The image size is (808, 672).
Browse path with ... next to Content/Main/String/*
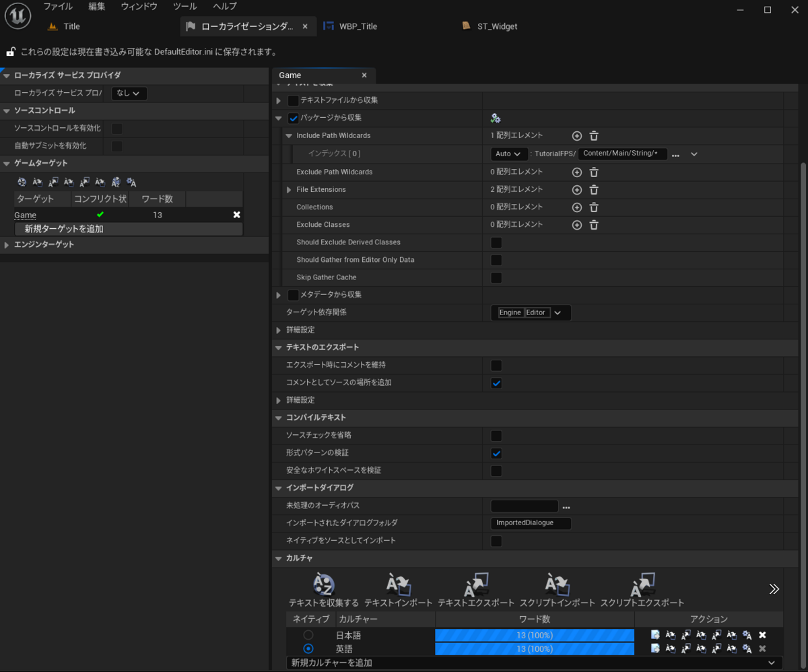point(675,155)
